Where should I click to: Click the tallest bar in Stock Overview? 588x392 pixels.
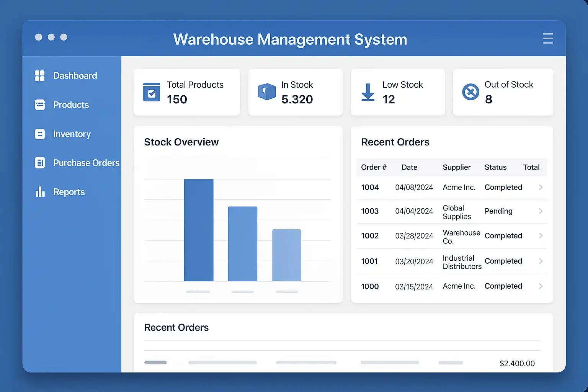[199, 230]
